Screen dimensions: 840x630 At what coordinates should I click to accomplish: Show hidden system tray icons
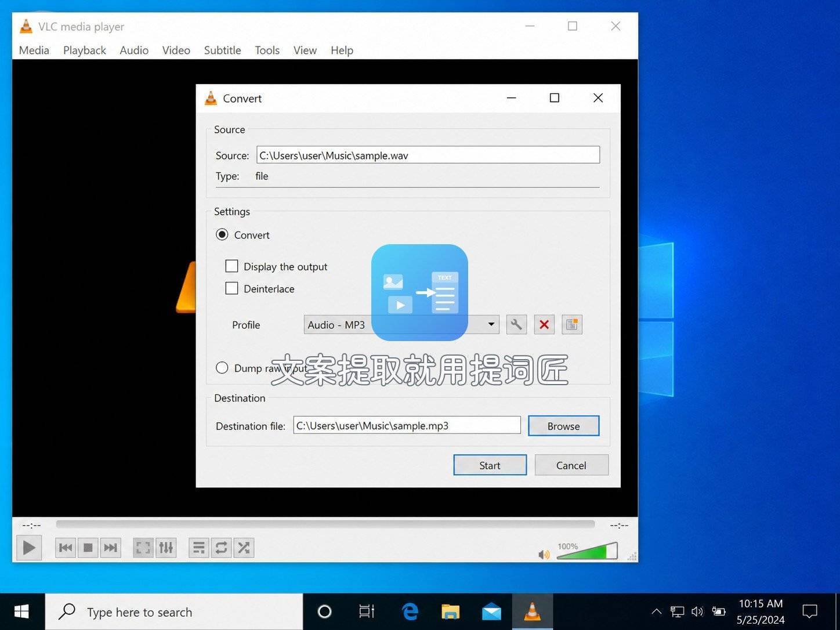(x=656, y=611)
